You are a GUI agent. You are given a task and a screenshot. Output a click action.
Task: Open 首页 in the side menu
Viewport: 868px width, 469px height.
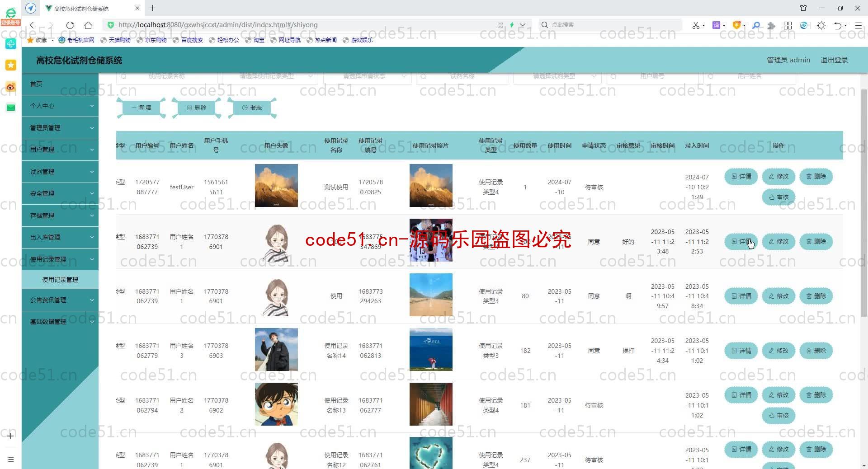click(60, 84)
